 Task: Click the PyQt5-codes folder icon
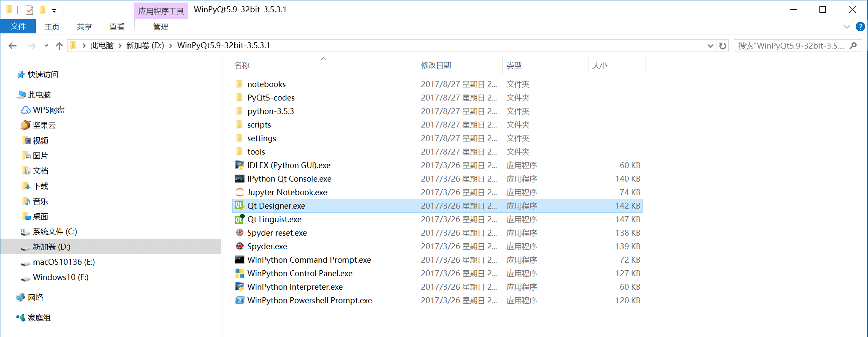[x=239, y=98]
